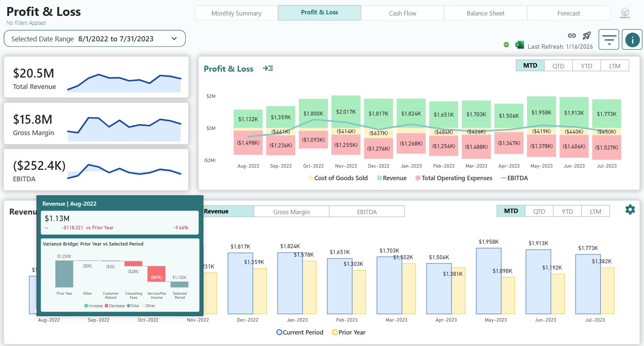Click the Forecast page button
Viewport: 644px width, 346px height.
tap(568, 13)
